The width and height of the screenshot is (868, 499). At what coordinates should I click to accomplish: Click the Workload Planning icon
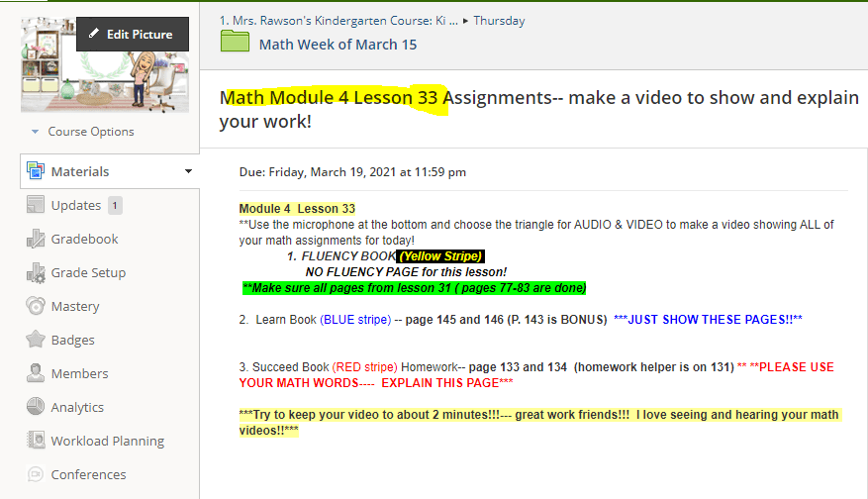[x=36, y=441]
